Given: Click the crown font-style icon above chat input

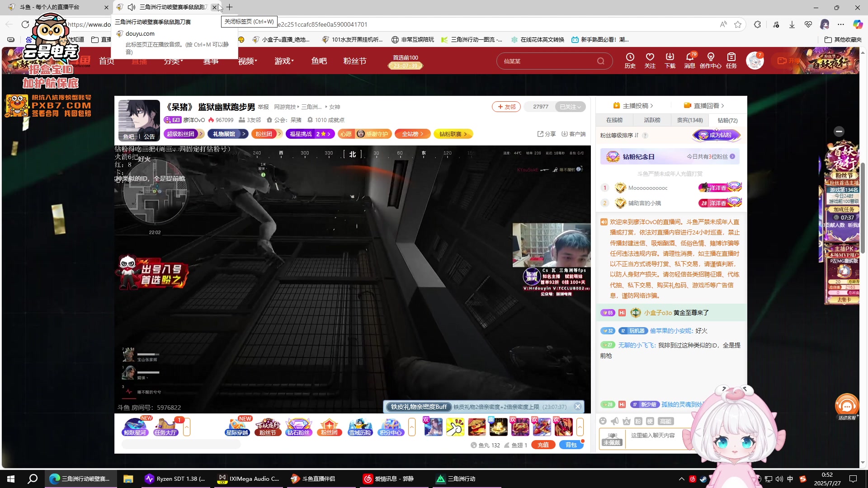Looking at the screenshot, I should coord(626,421).
